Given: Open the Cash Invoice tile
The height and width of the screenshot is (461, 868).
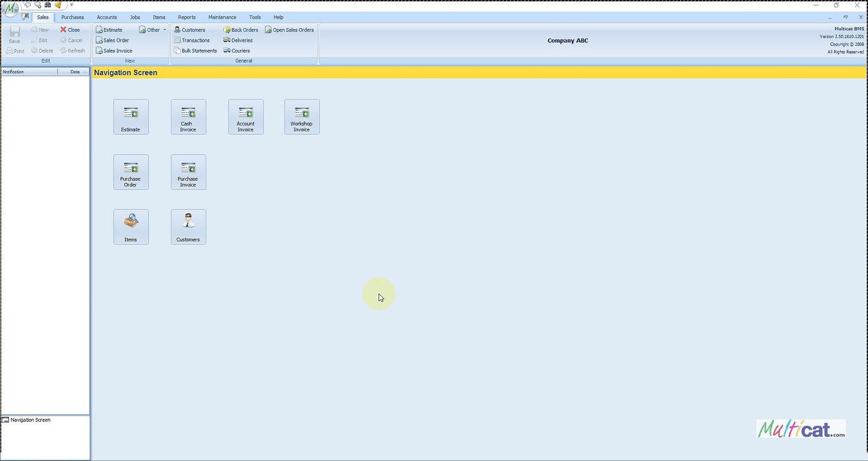Looking at the screenshot, I should click(188, 117).
